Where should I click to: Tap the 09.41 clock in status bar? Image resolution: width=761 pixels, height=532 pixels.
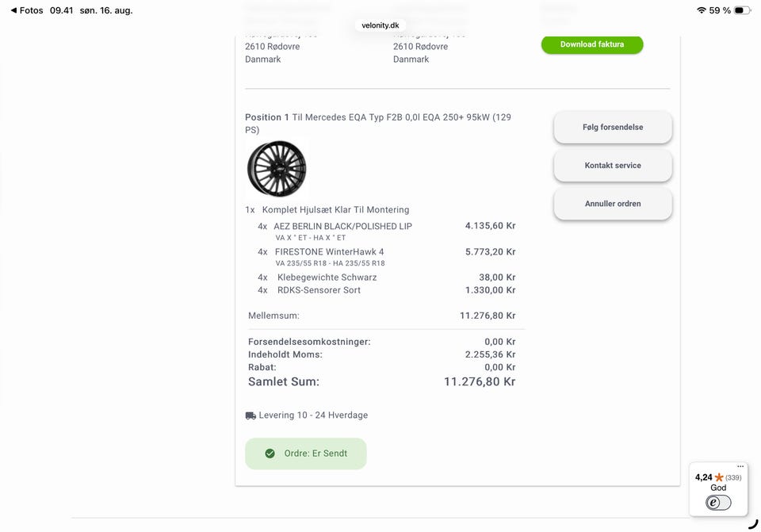pyautogui.click(x=61, y=10)
